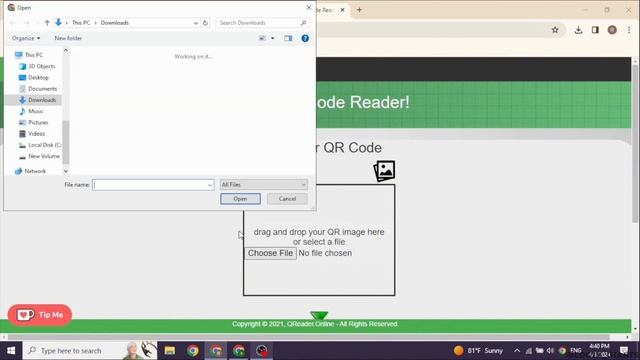Open Chrome downloads icon

coord(578,30)
